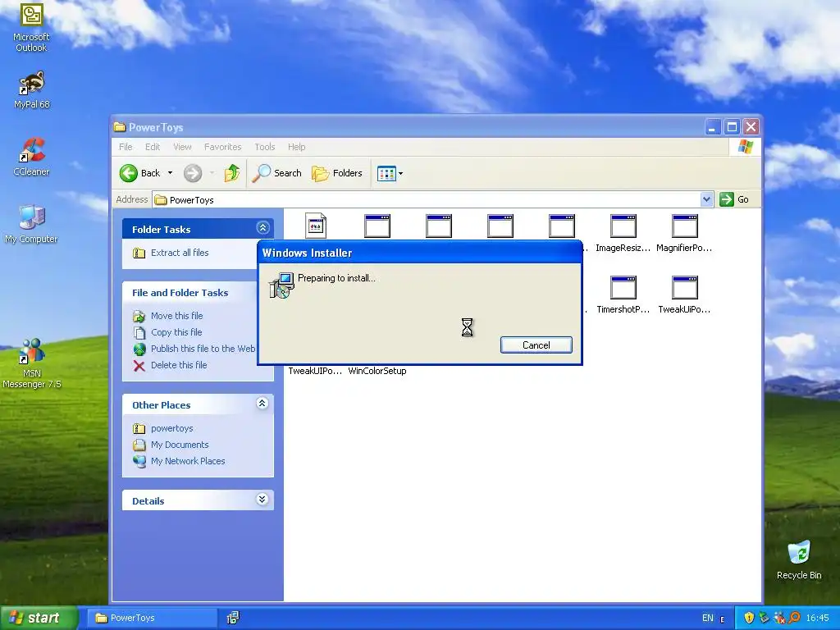The width and height of the screenshot is (840, 630).
Task: Select the fifth file icon in the top row
Action: point(562,226)
